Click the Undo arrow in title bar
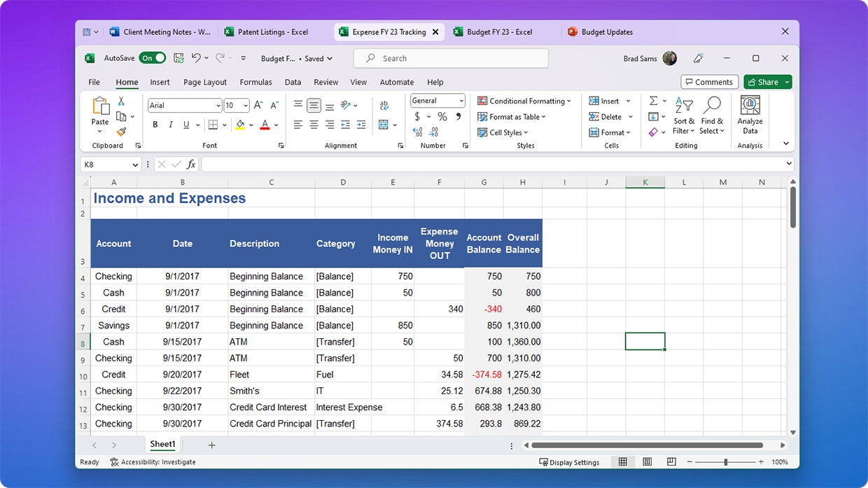 click(197, 58)
